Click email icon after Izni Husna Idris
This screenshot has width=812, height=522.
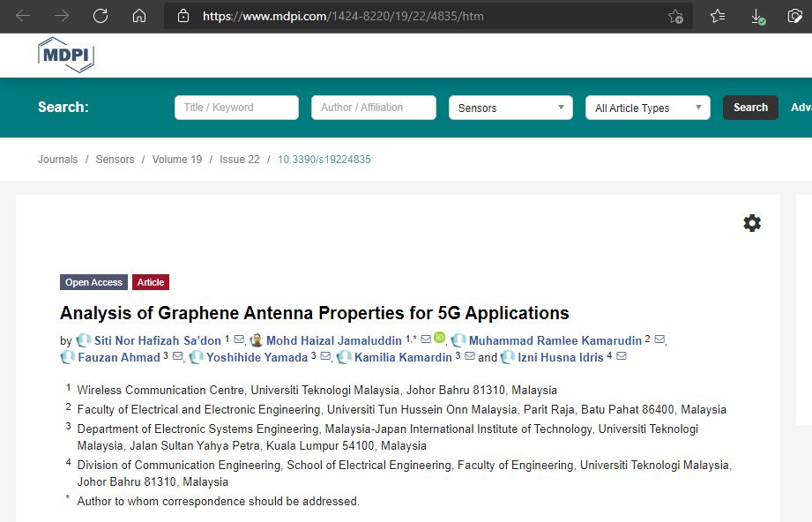pos(622,356)
